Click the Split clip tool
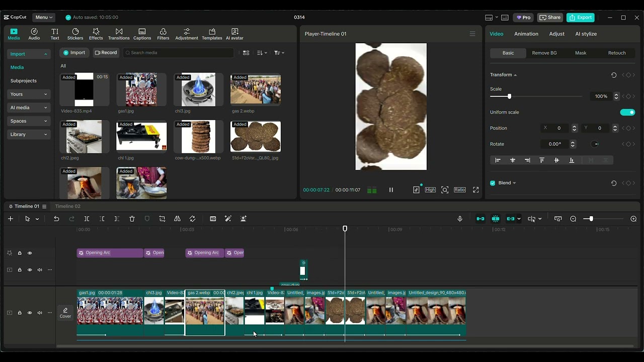The height and width of the screenshot is (362, 644). point(87,219)
